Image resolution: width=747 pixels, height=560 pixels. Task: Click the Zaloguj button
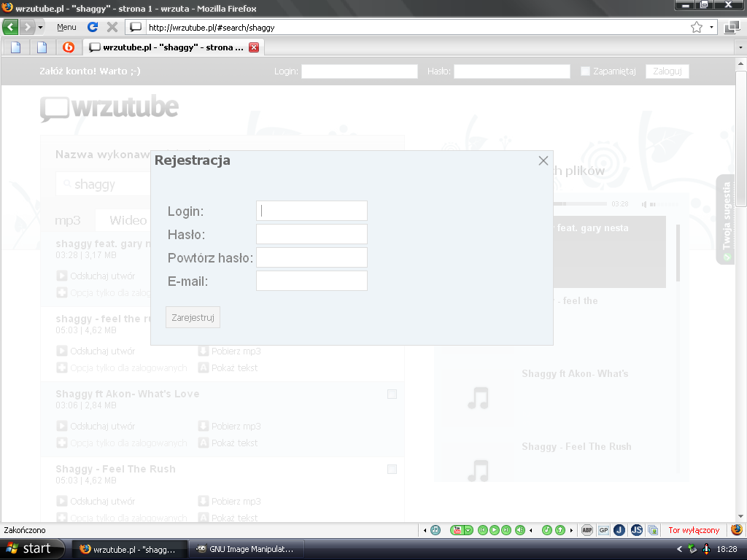(667, 71)
